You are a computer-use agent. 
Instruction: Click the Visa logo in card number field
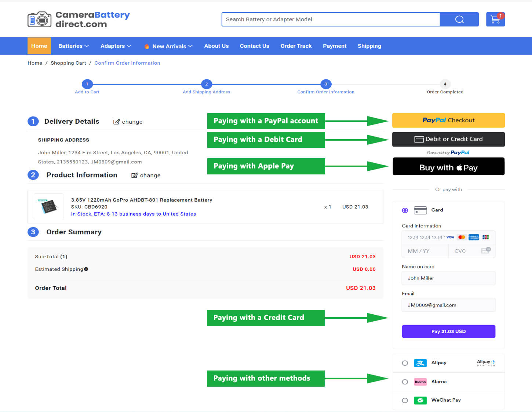pos(450,237)
